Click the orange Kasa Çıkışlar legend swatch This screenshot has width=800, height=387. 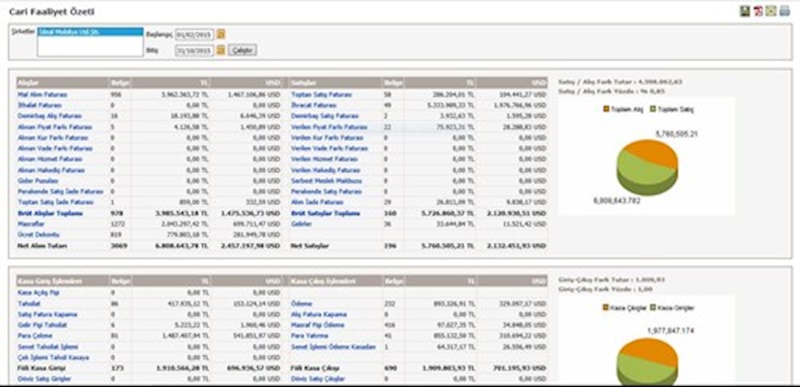(606, 307)
